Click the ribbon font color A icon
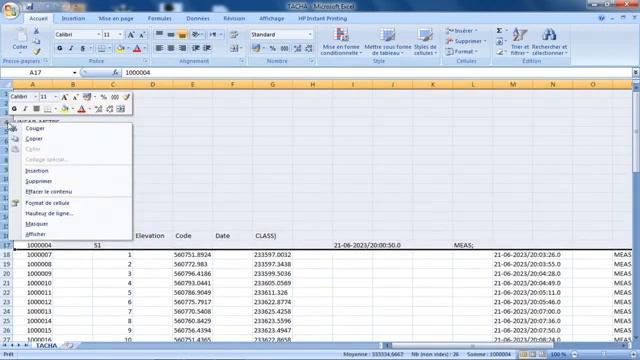The image size is (640, 360). [137, 49]
